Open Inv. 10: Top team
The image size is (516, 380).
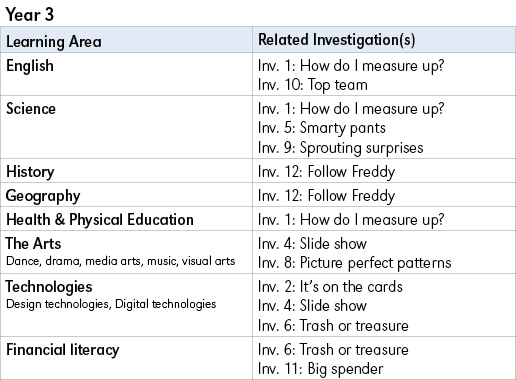[x=313, y=85]
